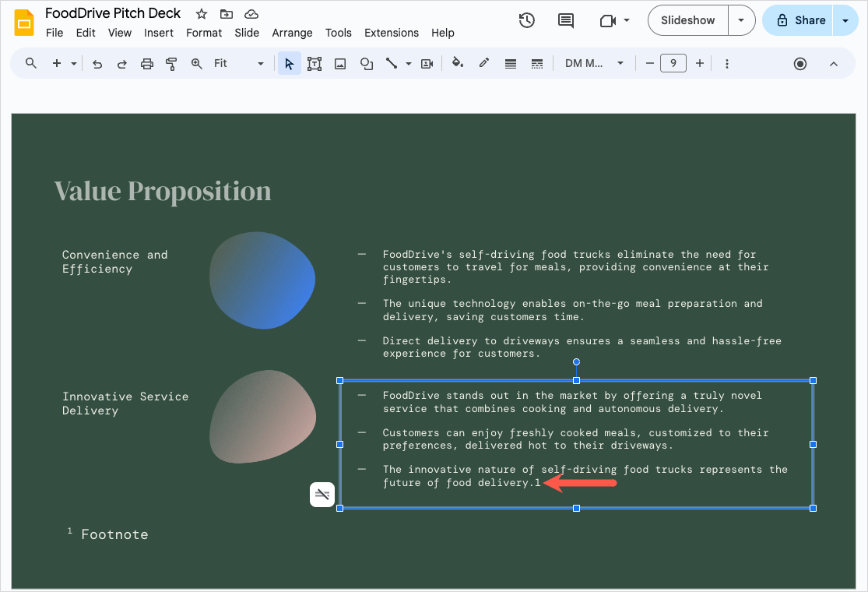This screenshot has width=868, height=592.
Task: Add a new slide with plus icon
Action: click(57, 63)
